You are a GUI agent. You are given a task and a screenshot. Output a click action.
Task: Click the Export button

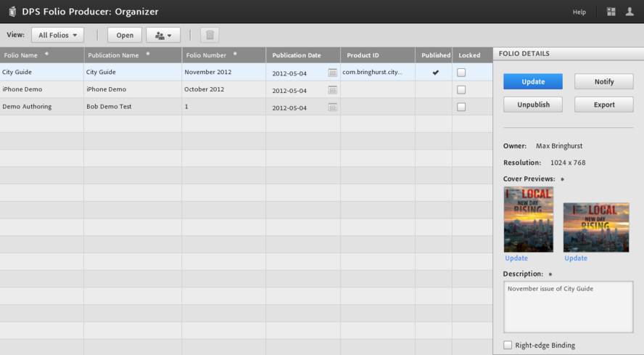pyautogui.click(x=603, y=105)
